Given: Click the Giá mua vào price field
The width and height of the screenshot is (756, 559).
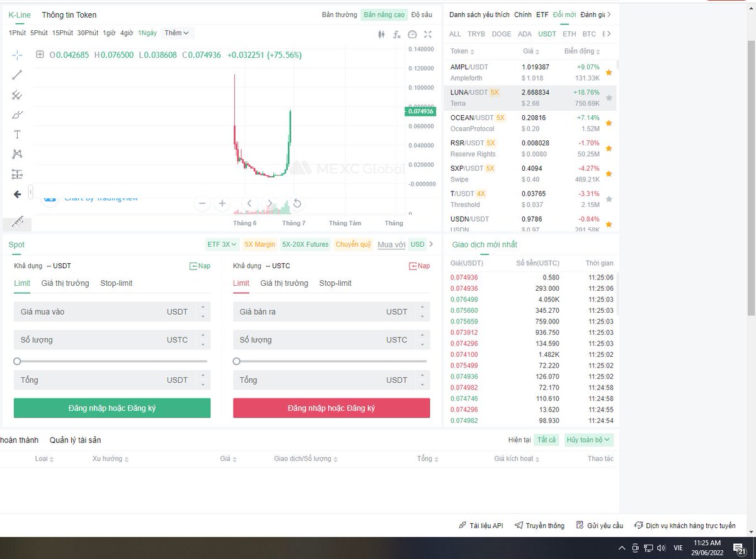Looking at the screenshot, I should (x=112, y=312).
